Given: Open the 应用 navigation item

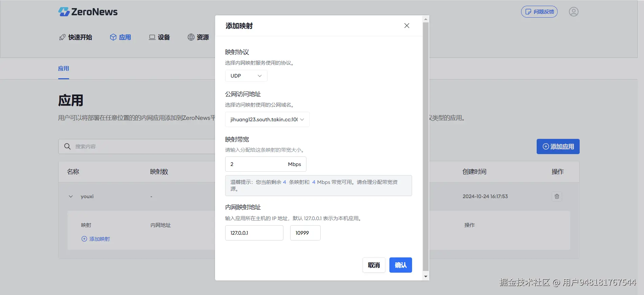Looking at the screenshot, I should pos(120,37).
